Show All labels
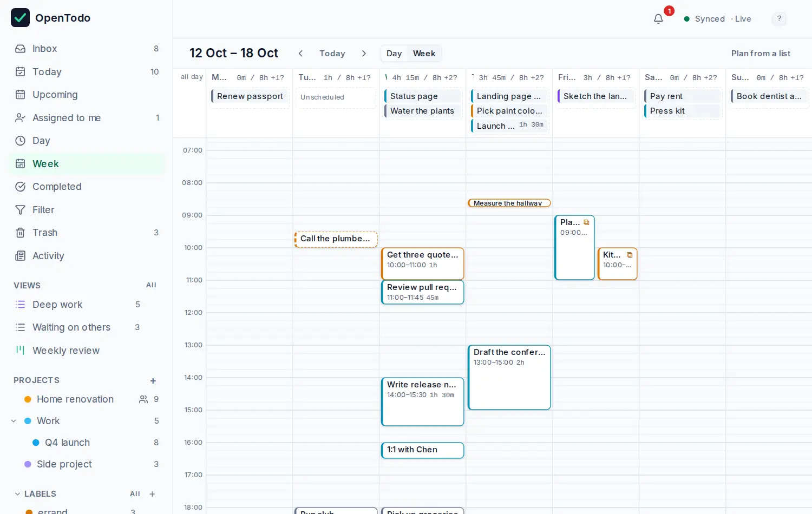 point(135,494)
